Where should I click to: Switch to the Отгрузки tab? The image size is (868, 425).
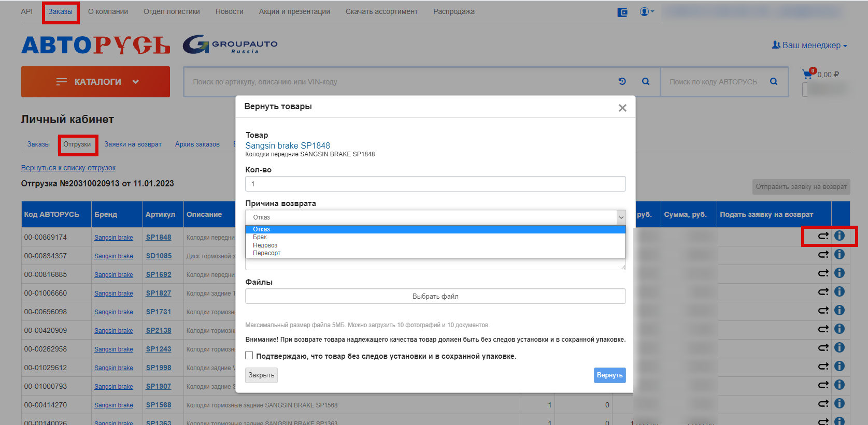pos(77,144)
